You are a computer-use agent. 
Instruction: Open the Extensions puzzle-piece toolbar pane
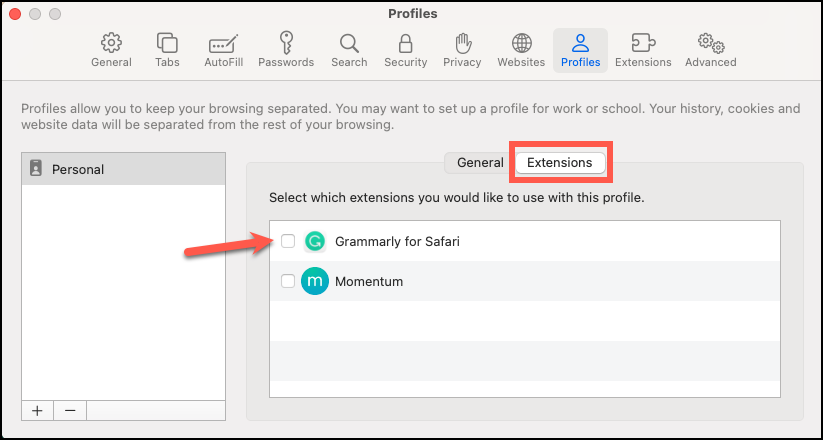(643, 50)
